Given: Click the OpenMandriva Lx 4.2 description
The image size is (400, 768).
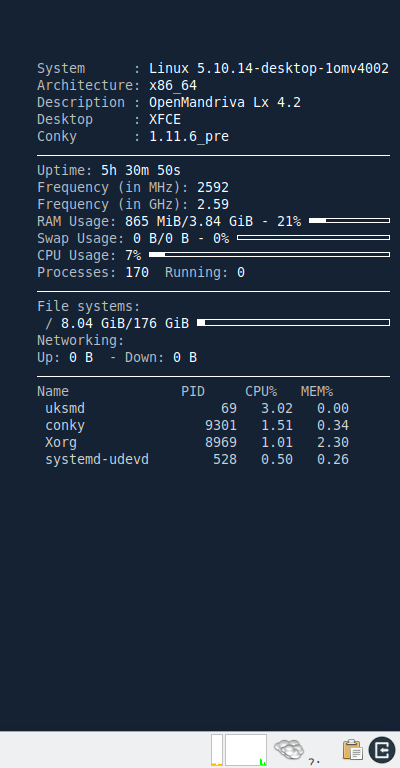Looking at the screenshot, I should point(225,103).
